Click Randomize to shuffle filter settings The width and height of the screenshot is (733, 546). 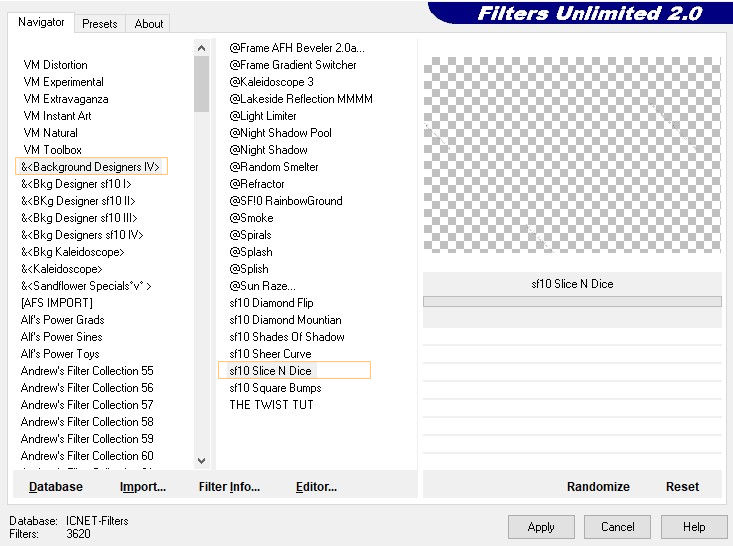tap(598, 487)
